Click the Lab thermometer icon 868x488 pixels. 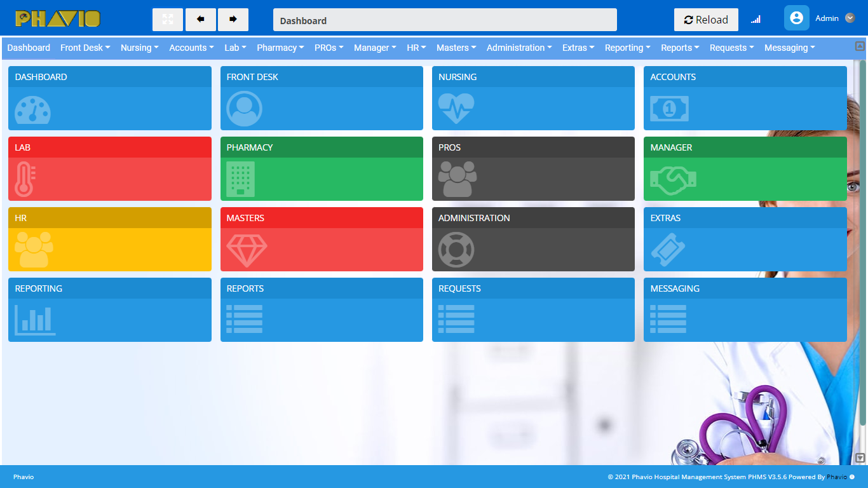pyautogui.click(x=25, y=179)
